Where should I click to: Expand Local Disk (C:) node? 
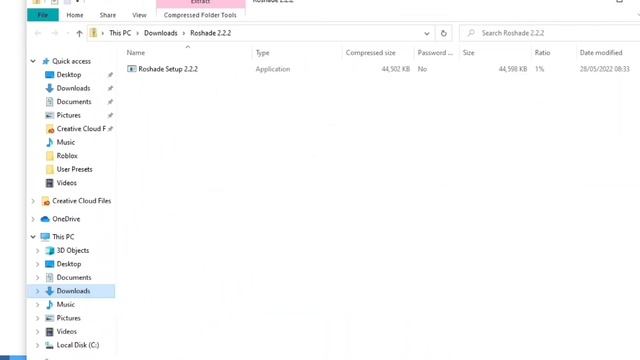[38, 345]
